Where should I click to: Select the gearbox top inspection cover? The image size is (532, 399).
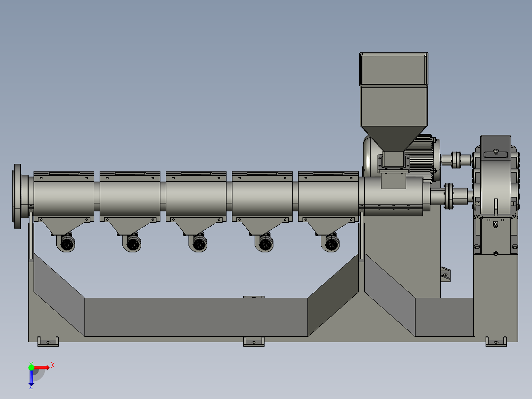click(x=495, y=154)
